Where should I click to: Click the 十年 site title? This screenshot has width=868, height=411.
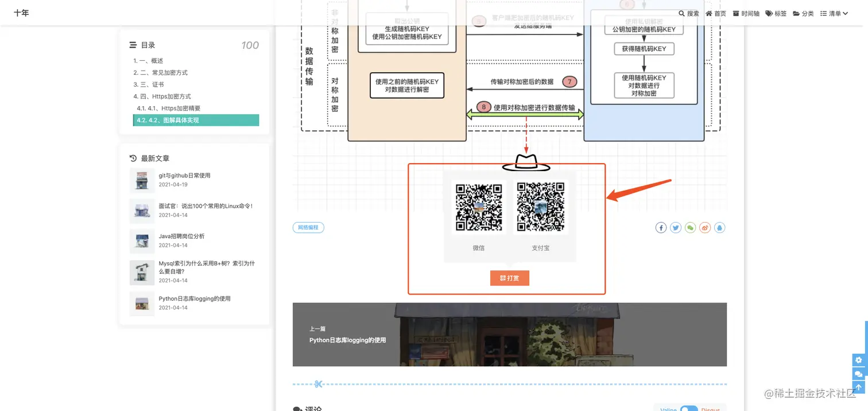click(x=21, y=13)
